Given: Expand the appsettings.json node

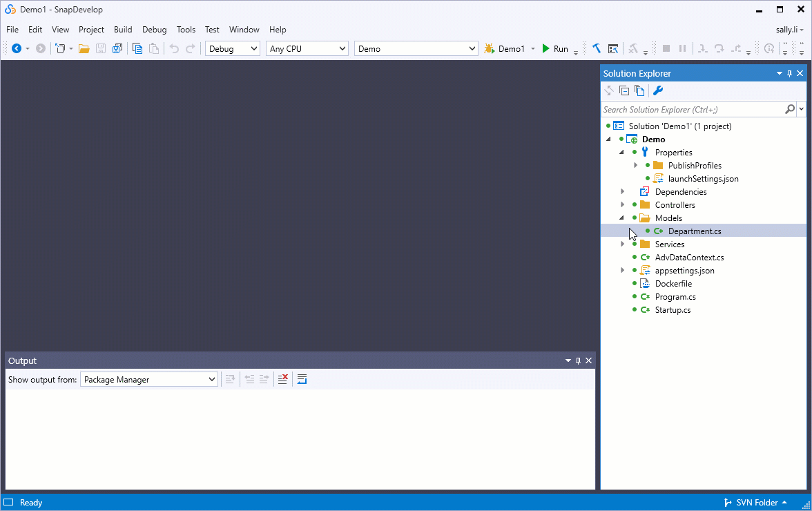Looking at the screenshot, I should pos(623,270).
